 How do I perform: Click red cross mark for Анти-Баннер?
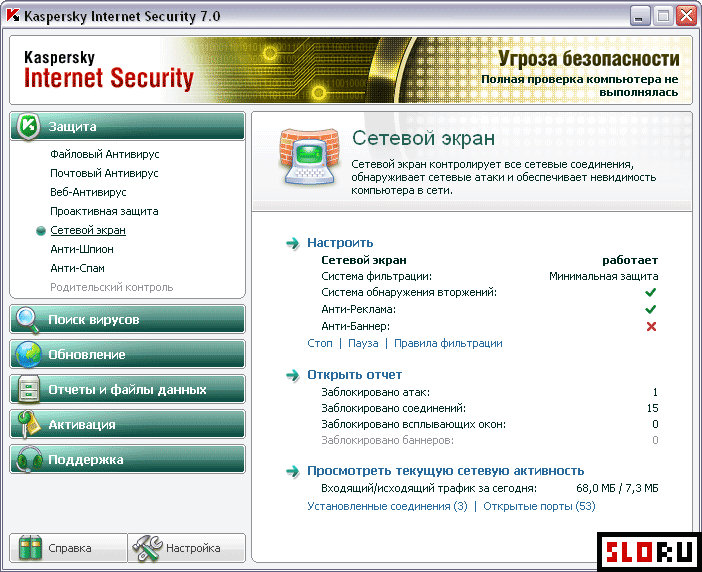(651, 326)
